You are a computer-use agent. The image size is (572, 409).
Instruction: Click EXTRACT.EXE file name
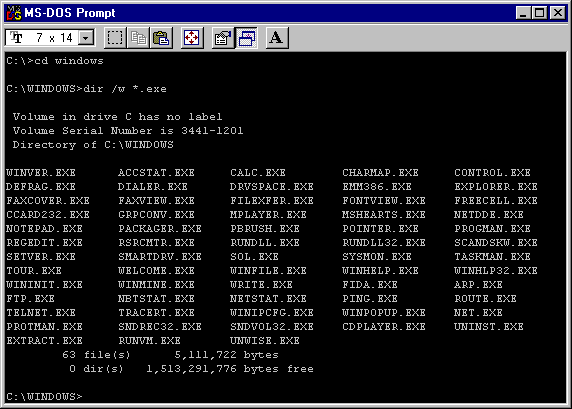[45, 341]
